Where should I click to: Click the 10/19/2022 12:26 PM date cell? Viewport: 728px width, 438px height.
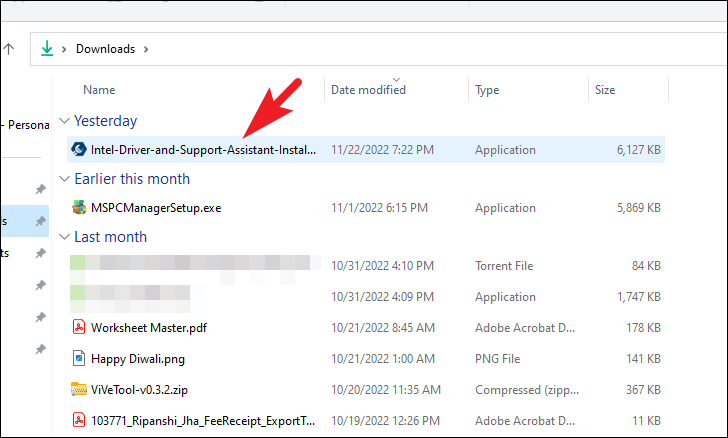click(x=385, y=421)
